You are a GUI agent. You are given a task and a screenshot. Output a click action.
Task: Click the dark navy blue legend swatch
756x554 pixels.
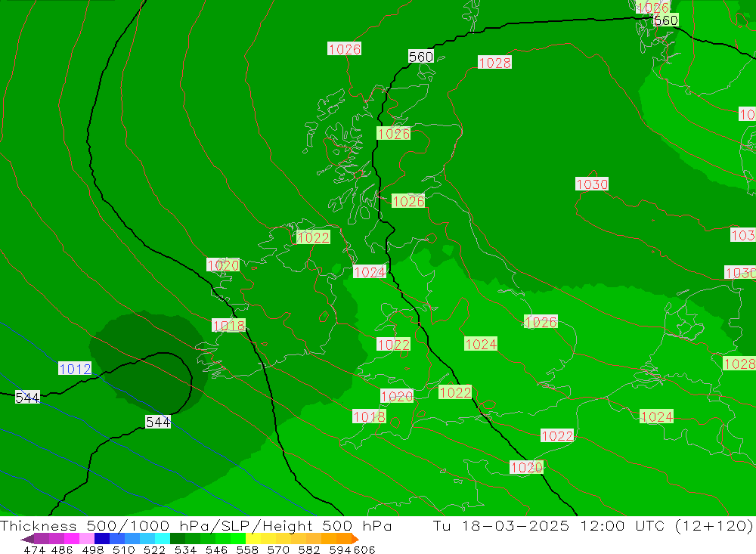(x=103, y=539)
